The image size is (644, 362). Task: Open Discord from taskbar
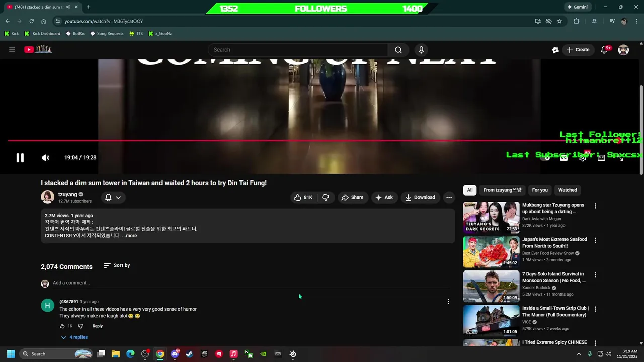tap(175, 354)
